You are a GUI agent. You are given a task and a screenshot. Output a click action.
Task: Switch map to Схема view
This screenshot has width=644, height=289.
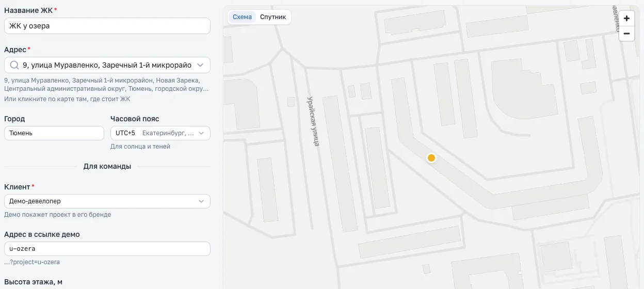(x=242, y=17)
